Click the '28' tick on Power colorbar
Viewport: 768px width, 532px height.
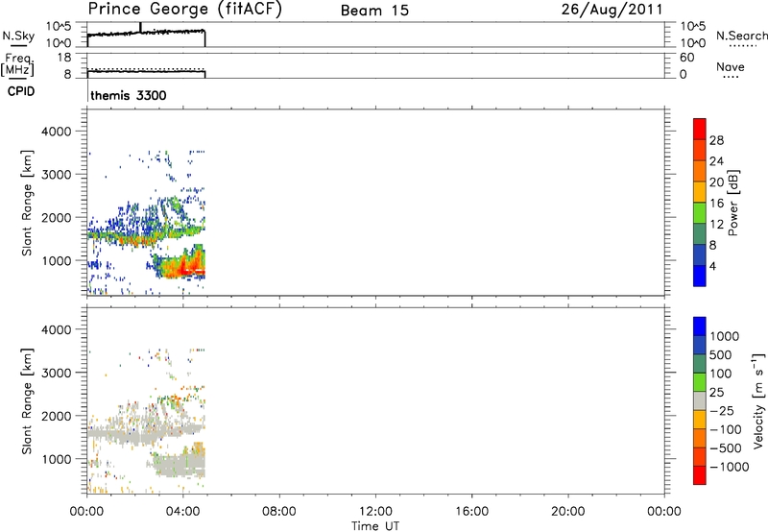716,140
